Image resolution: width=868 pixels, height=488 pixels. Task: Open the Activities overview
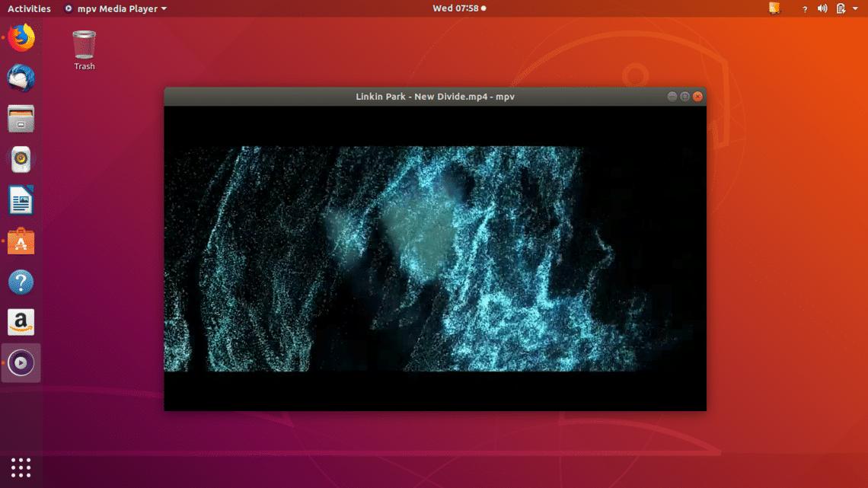tap(28, 8)
